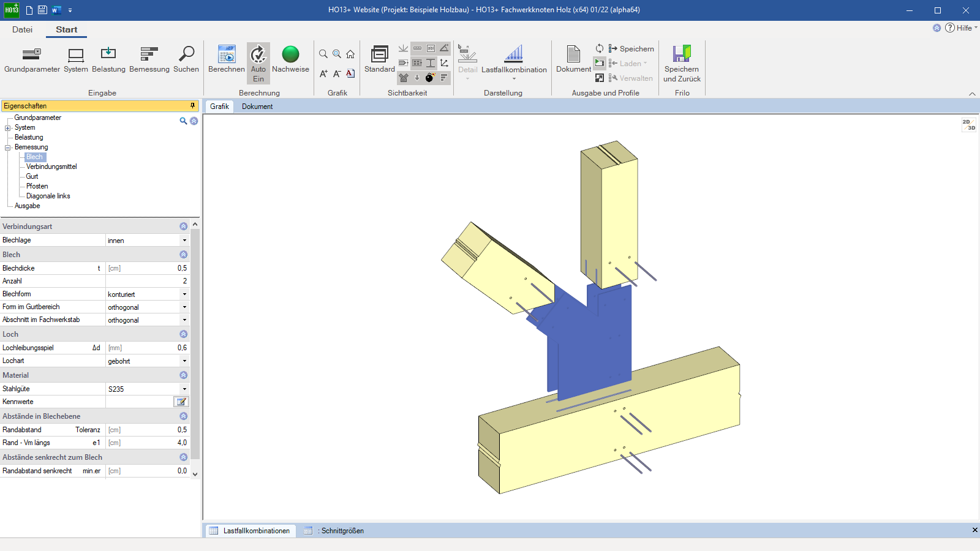Click the zoom magnifier in Grafik
980x551 pixels.
(323, 54)
